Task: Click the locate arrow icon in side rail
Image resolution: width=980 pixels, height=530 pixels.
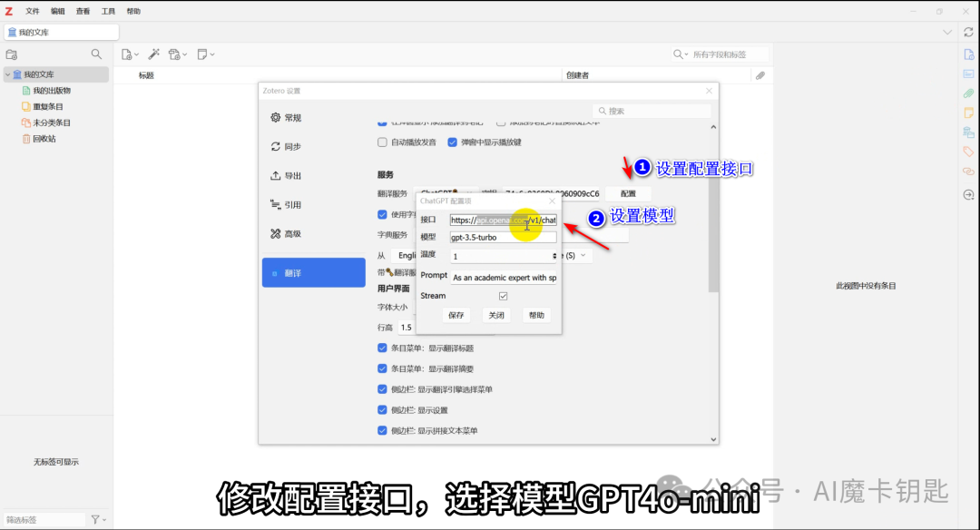Action: point(969,195)
